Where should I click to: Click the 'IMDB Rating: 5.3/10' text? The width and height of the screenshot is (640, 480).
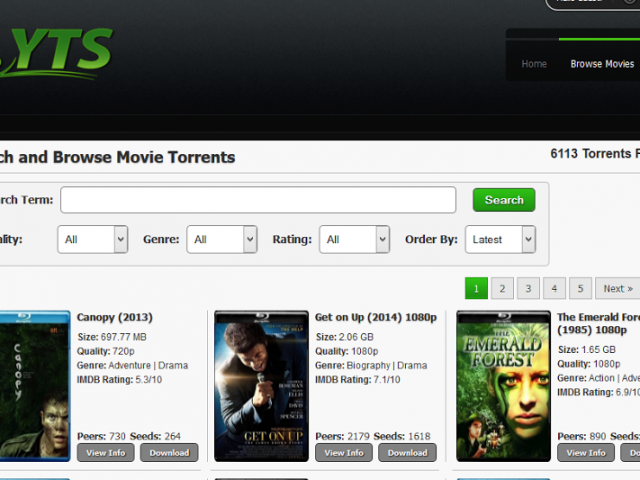120,380
